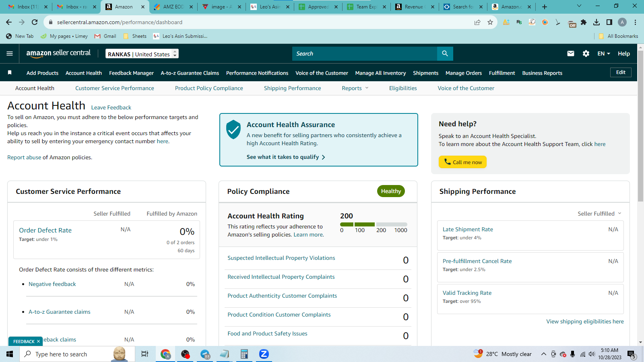This screenshot has height=362, width=644.
Task: Reload the page
Action: pyautogui.click(x=35, y=22)
